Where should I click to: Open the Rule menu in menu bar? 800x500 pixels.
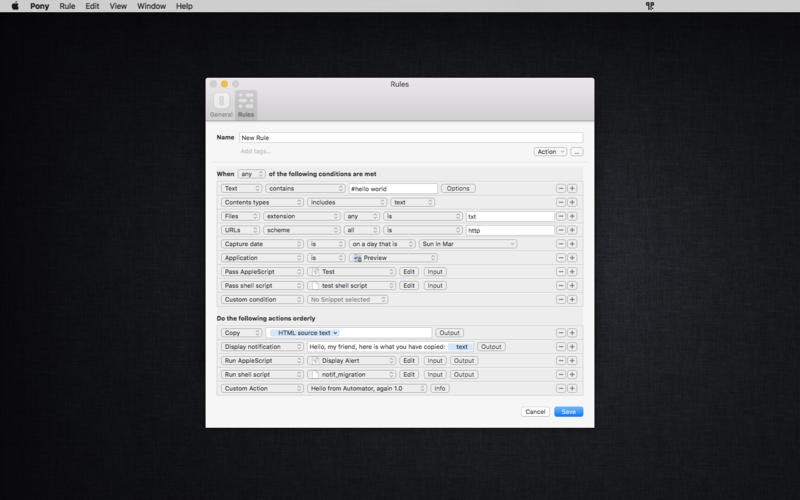(67, 6)
